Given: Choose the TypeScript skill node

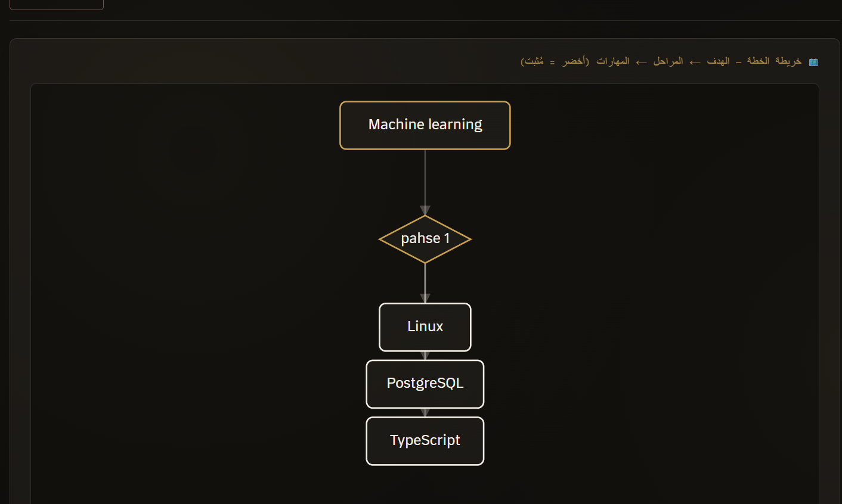Looking at the screenshot, I should [425, 441].
